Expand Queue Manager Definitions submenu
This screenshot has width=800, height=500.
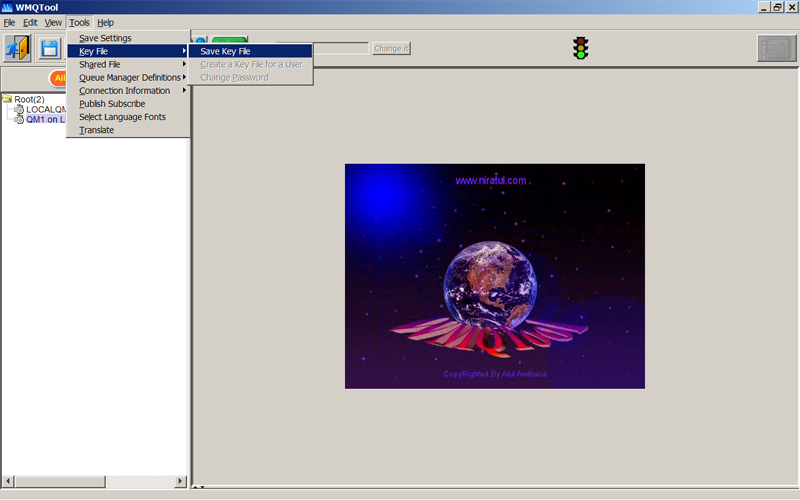click(128, 78)
